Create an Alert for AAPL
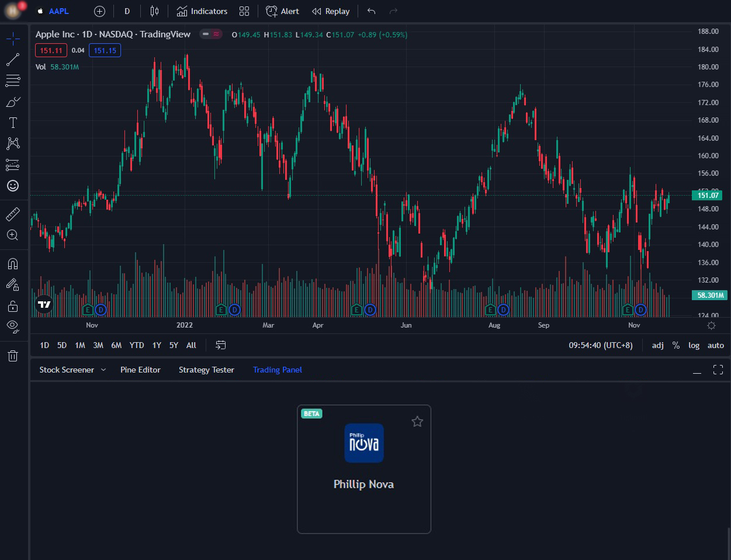 [282, 11]
